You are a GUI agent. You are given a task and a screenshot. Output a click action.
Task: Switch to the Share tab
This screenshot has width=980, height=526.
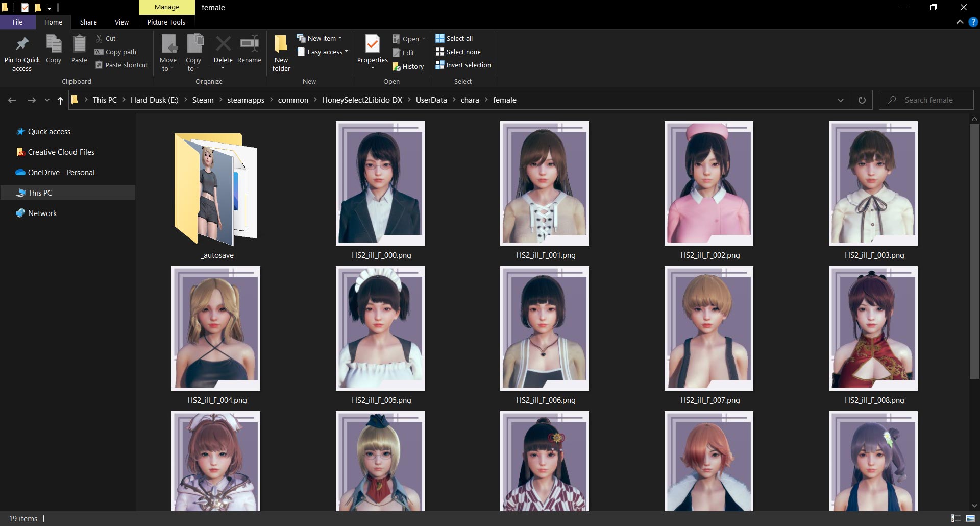click(88, 22)
